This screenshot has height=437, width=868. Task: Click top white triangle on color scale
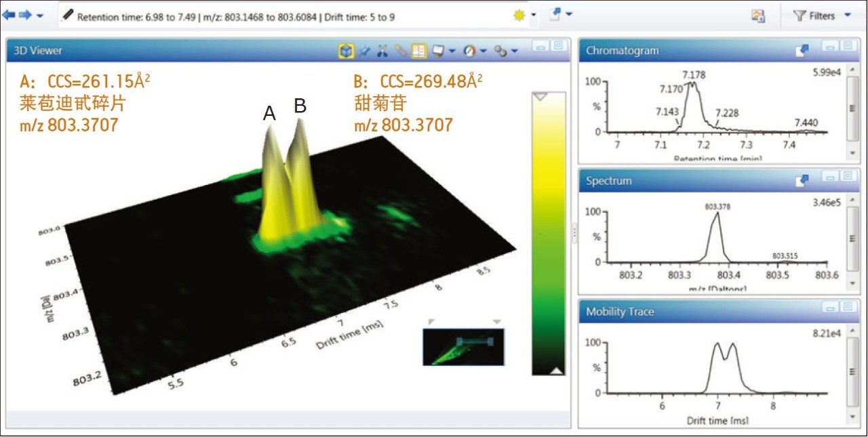click(x=540, y=97)
